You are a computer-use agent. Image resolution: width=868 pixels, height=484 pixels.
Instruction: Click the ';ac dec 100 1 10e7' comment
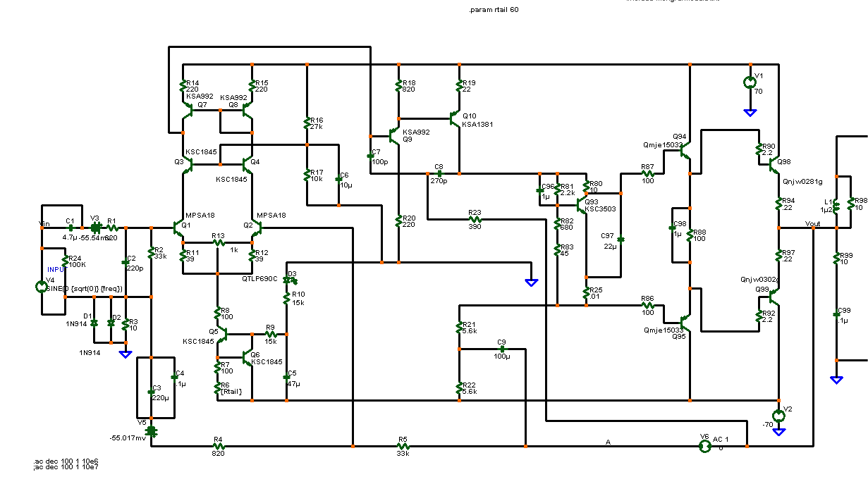[x=66, y=466]
